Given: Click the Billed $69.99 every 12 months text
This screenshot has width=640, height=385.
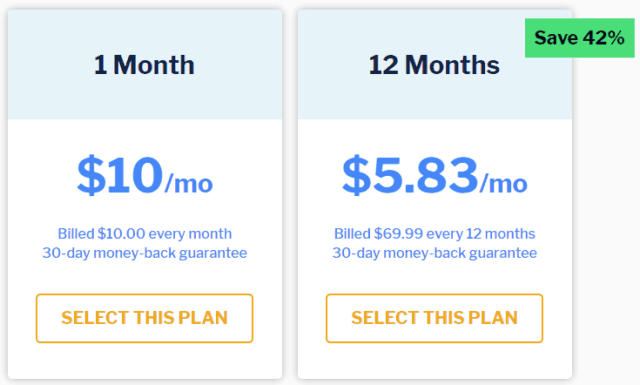Looking at the screenshot, I should click(434, 234).
